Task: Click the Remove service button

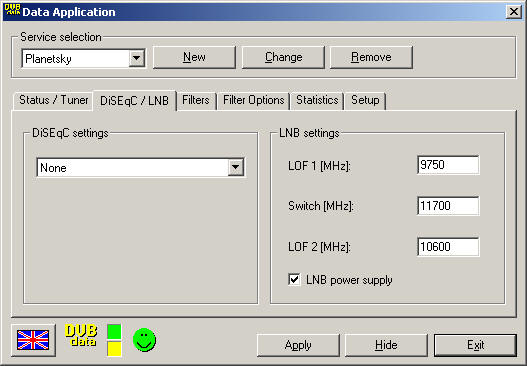Action: pyautogui.click(x=371, y=57)
